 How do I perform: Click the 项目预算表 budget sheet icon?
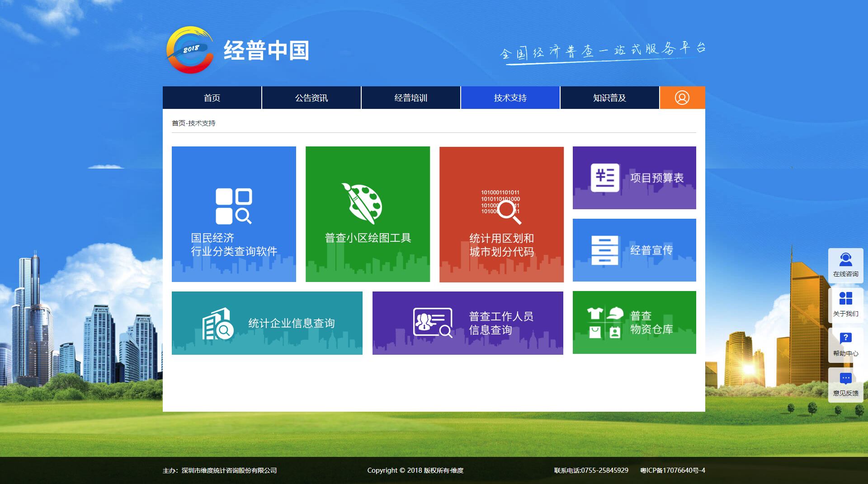pos(605,178)
